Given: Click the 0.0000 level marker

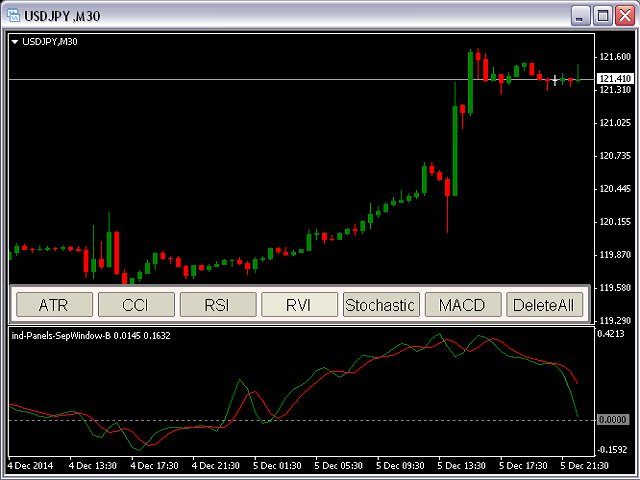Looking at the screenshot, I should [x=612, y=420].
